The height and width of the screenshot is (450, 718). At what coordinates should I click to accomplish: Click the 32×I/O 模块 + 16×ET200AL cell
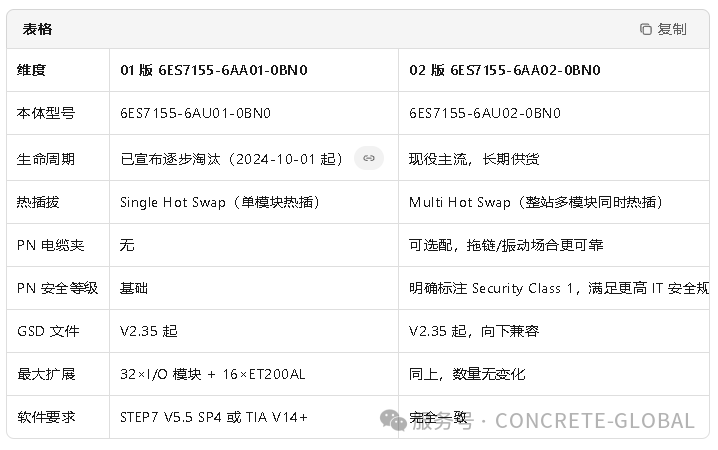(x=214, y=374)
